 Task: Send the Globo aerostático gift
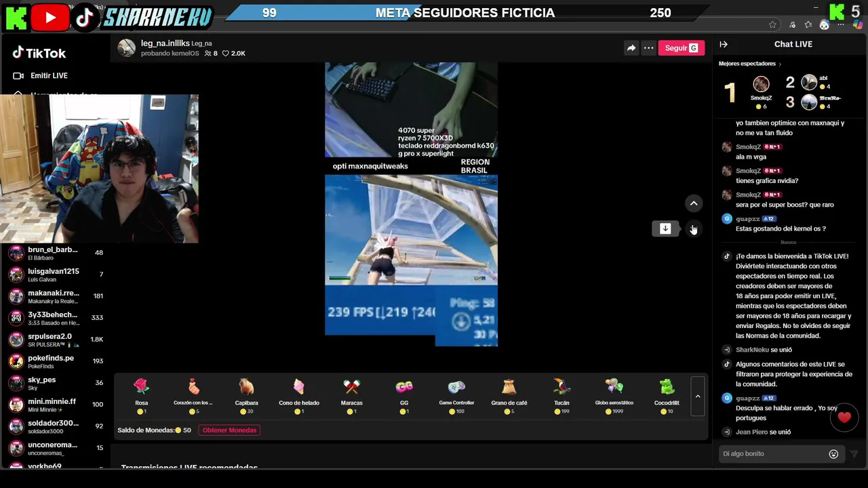pyautogui.click(x=614, y=396)
